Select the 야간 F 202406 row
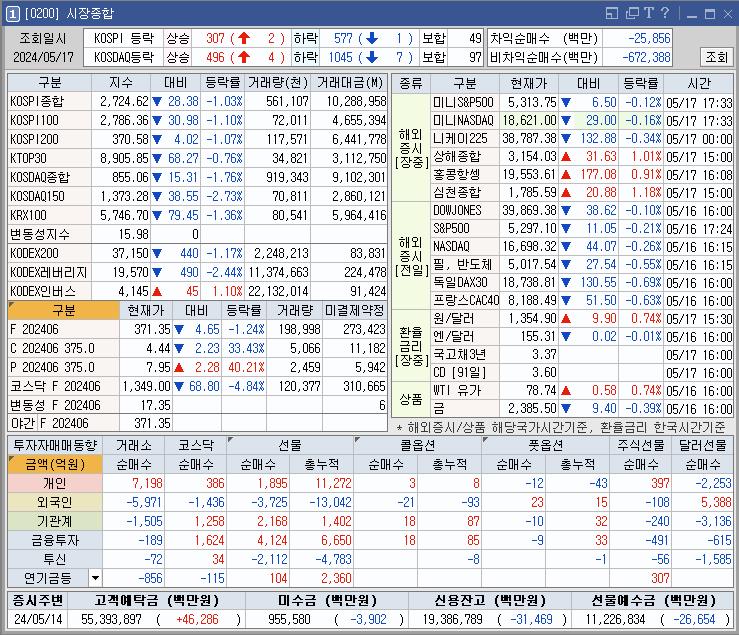 pos(197,423)
